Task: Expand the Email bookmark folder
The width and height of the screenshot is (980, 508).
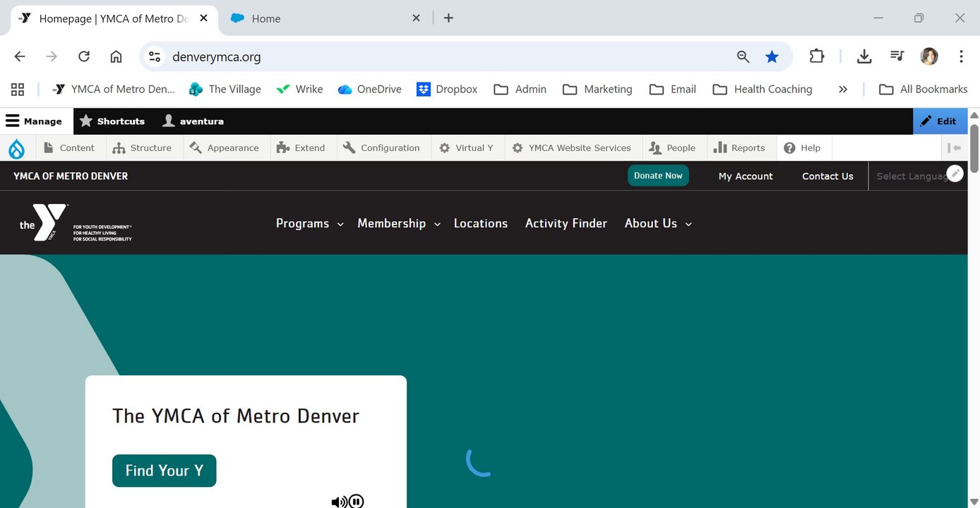Action: [x=673, y=89]
